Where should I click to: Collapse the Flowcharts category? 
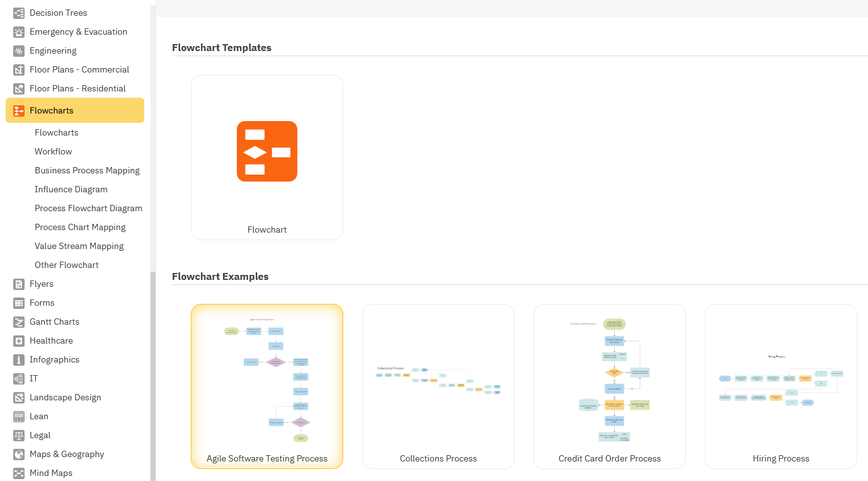[x=52, y=110]
